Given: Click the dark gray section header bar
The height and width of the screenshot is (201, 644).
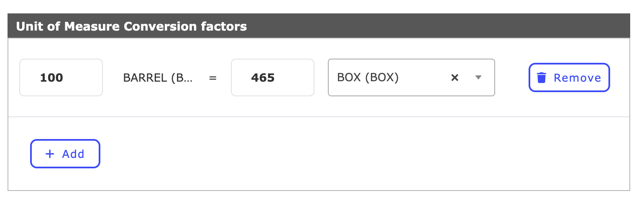Looking at the screenshot, I should point(319,26).
